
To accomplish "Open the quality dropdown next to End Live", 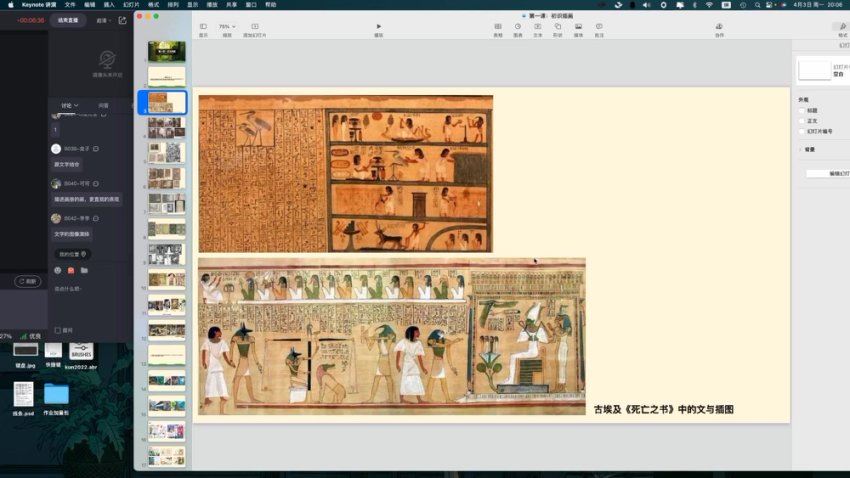I will coord(104,21).
